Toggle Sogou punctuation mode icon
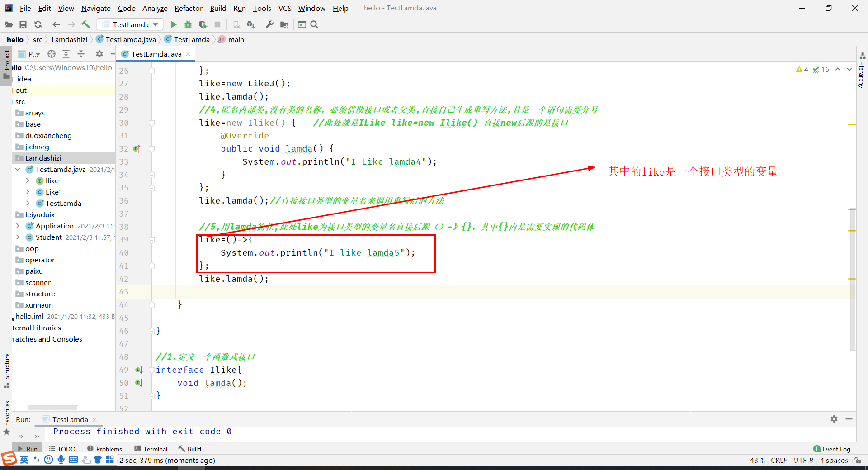The image size is (868, 470). 37,460
